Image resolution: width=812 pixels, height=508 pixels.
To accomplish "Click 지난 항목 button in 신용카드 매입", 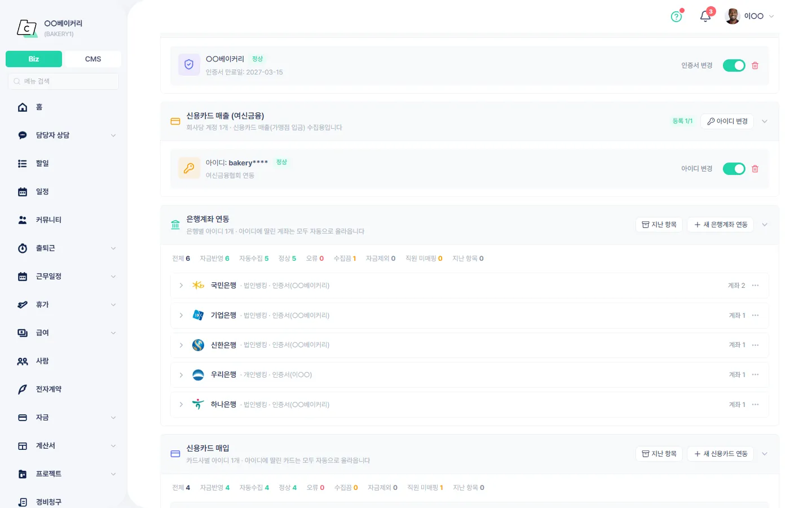I will pyautogui.click(x=659, y=454).
